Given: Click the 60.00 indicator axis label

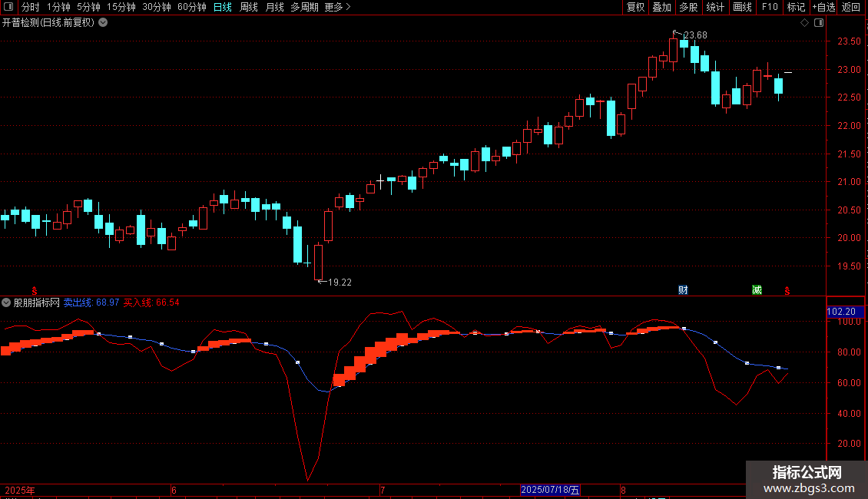Looking at the screenshot, I should 849,383.
